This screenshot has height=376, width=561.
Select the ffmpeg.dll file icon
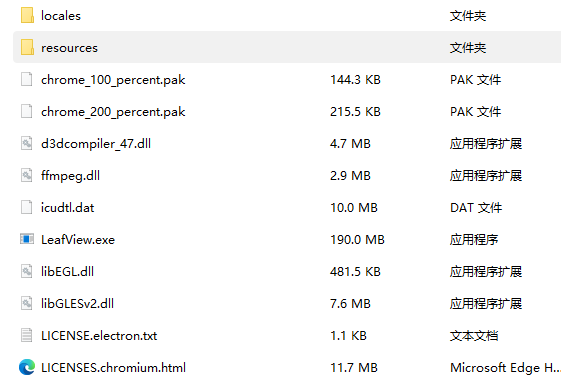26,175
